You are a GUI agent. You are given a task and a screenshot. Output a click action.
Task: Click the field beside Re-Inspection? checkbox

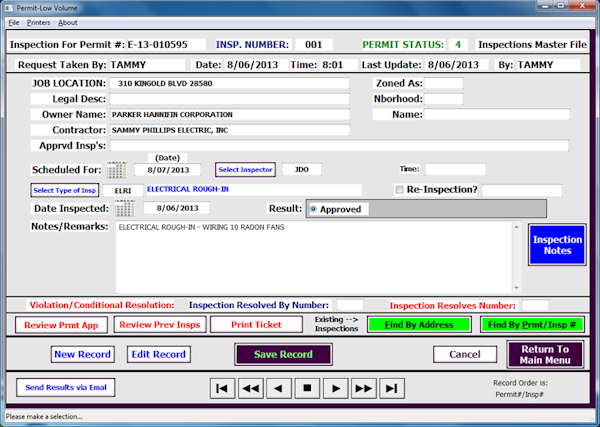pos(522,190)
